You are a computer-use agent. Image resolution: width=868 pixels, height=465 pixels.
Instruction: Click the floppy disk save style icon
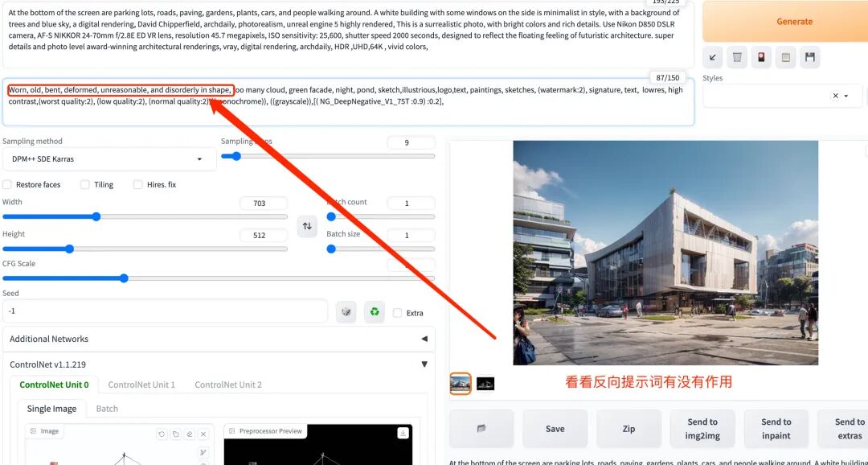(x=810, y=56)
